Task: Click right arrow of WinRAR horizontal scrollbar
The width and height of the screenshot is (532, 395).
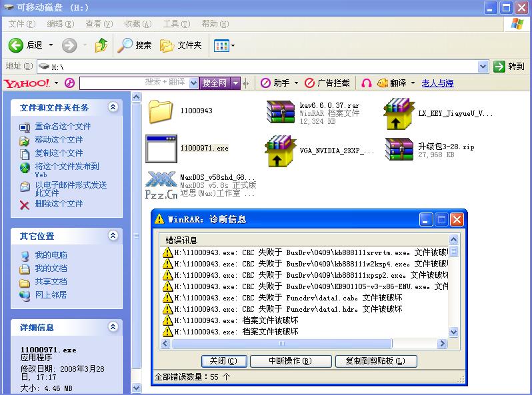Action: pos(442,344)
